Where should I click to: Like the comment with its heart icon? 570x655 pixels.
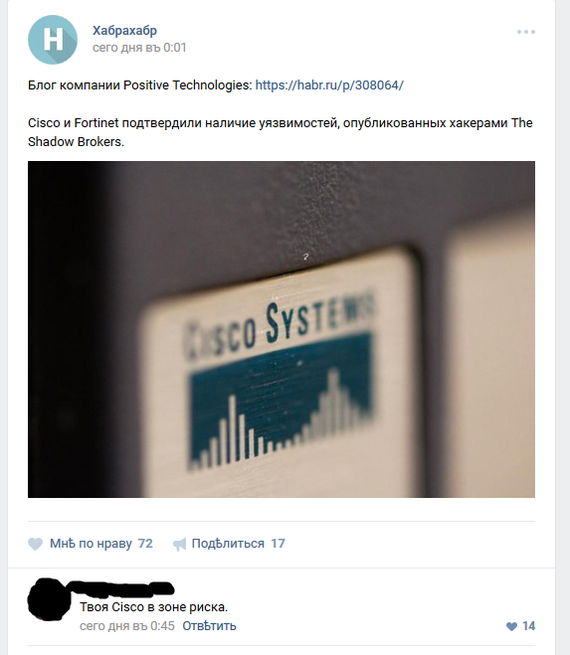512,626
